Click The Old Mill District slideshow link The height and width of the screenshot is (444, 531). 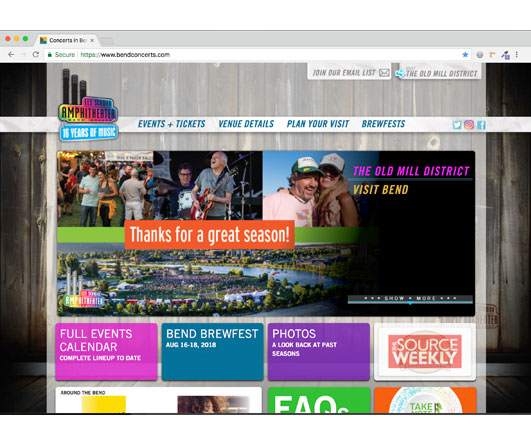coord(411,171)
